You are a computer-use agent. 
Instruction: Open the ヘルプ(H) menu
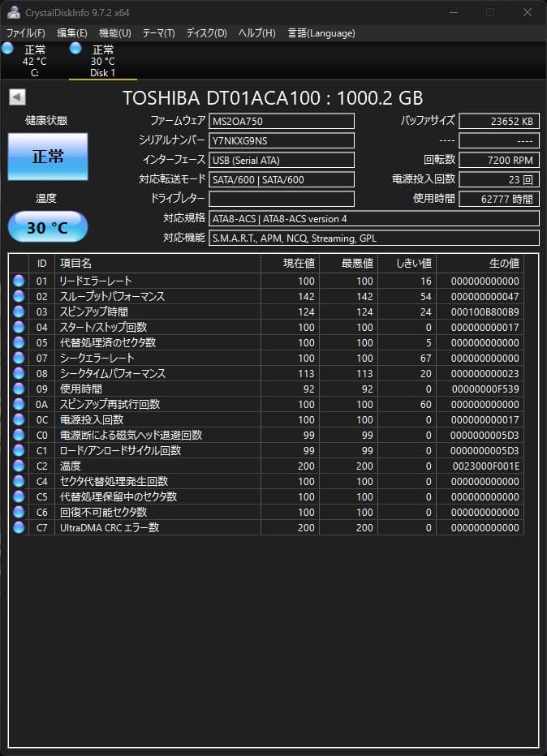(x=256, y=33)
